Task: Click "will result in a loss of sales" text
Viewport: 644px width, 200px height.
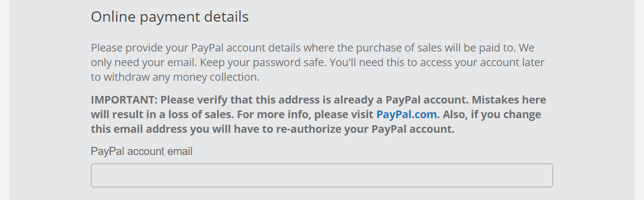Action: 162,114
